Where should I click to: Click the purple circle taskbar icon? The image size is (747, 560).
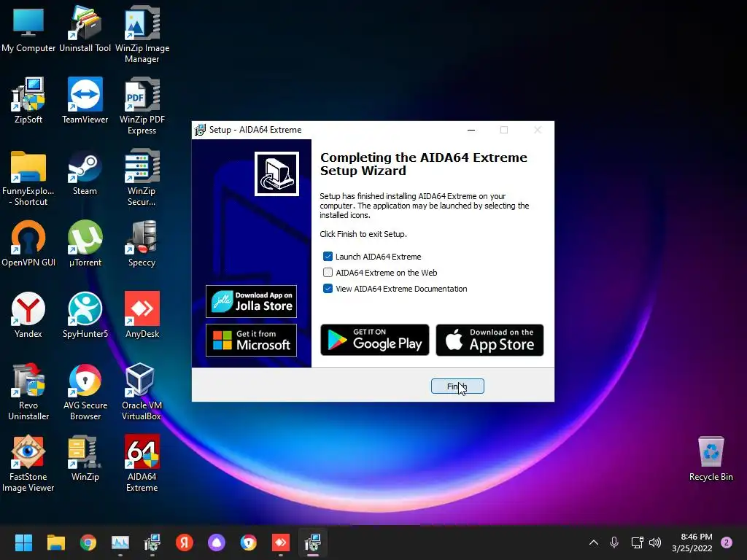217,542
